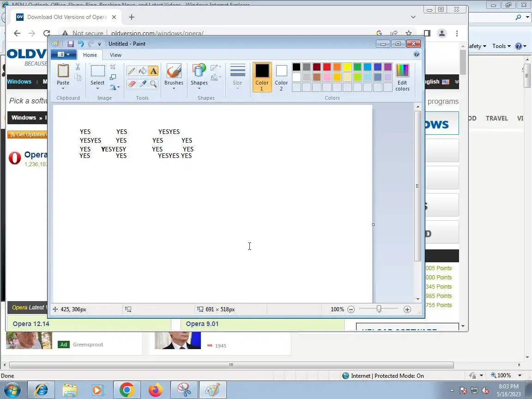Click the Cut scissors icon in Paint

point(78,67)
